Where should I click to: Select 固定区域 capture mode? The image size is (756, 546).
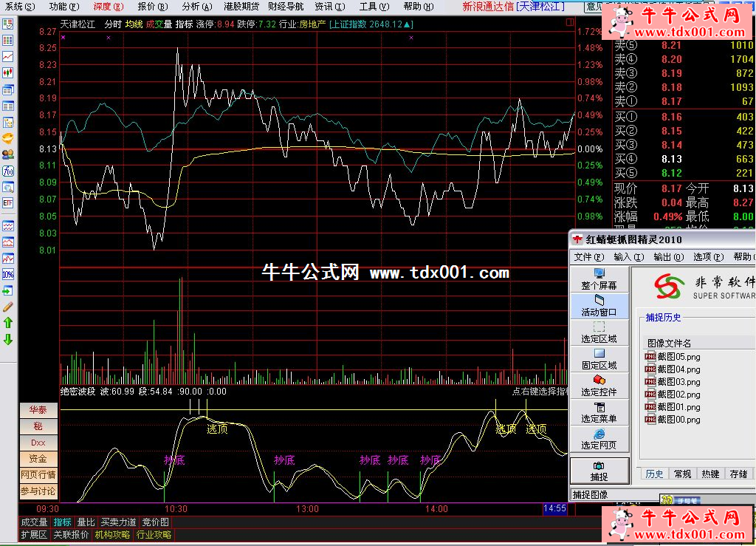pyautogui.click(x=599, y=359)
